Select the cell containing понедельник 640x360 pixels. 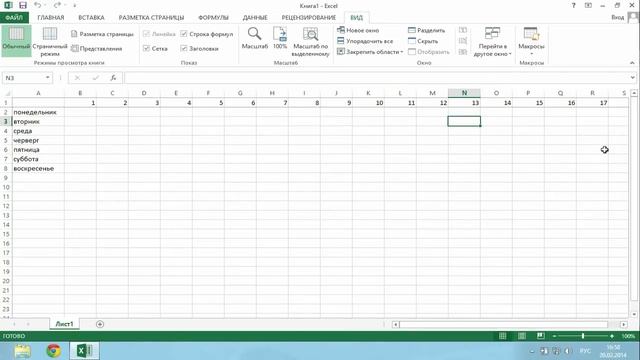(x=38, y=112)
